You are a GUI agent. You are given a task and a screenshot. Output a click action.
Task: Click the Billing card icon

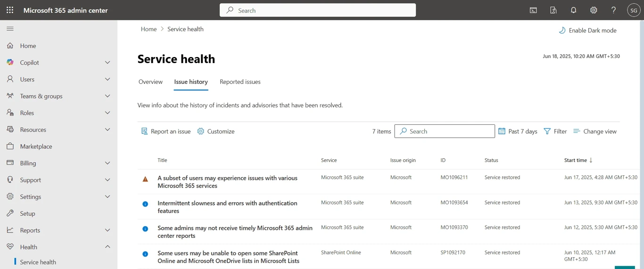(x=10, y=163)
